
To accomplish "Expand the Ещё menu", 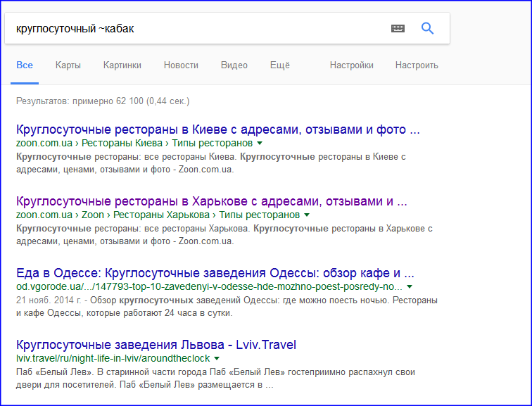I will (280, 65).
